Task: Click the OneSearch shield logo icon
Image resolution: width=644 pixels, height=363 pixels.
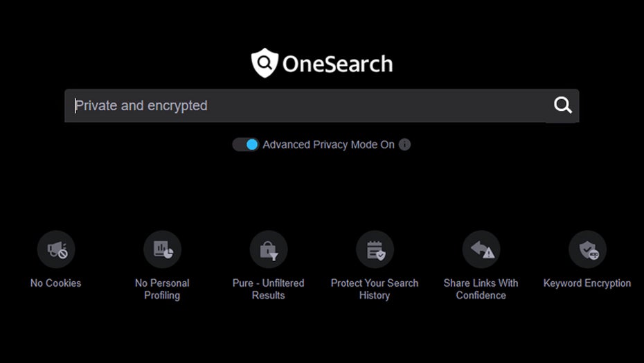Action: [x=264, y=64]
